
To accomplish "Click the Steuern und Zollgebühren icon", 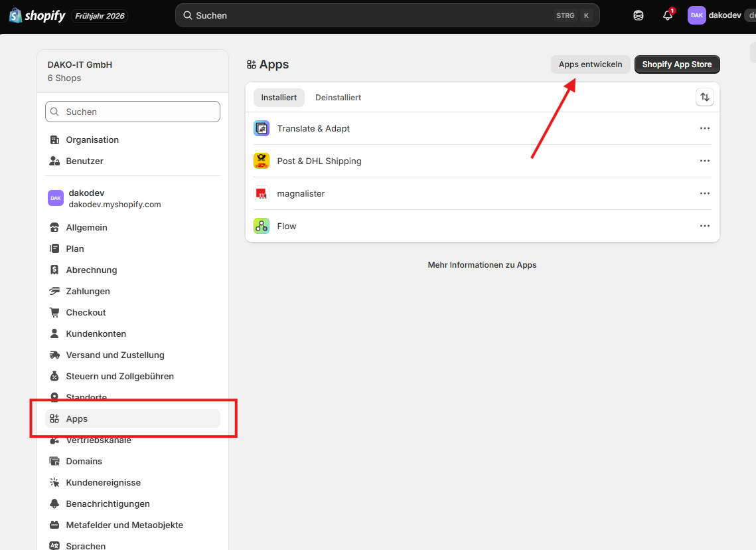I will (x=54, y=376).
